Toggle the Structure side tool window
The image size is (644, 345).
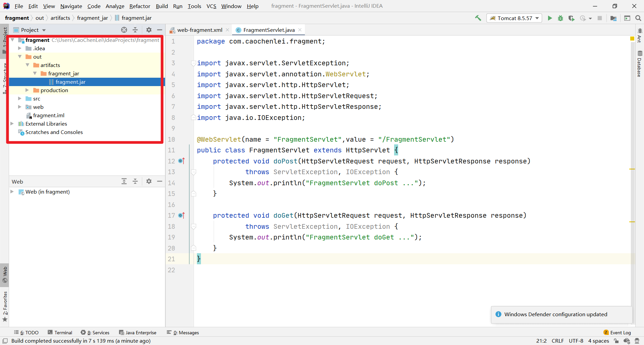click(5, 78)
